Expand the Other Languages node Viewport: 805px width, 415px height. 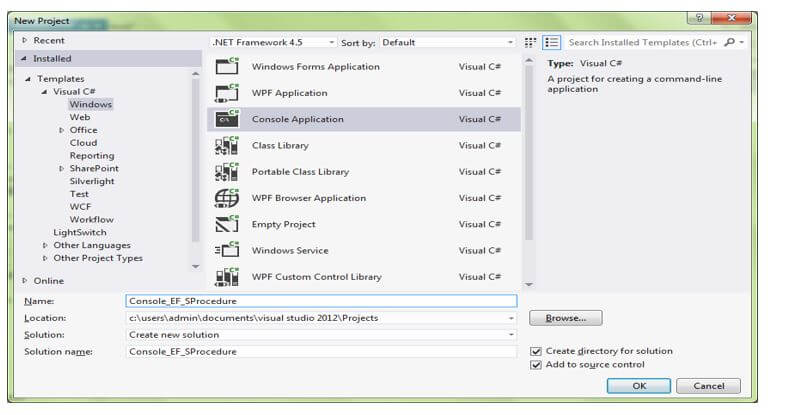(45, 246)
